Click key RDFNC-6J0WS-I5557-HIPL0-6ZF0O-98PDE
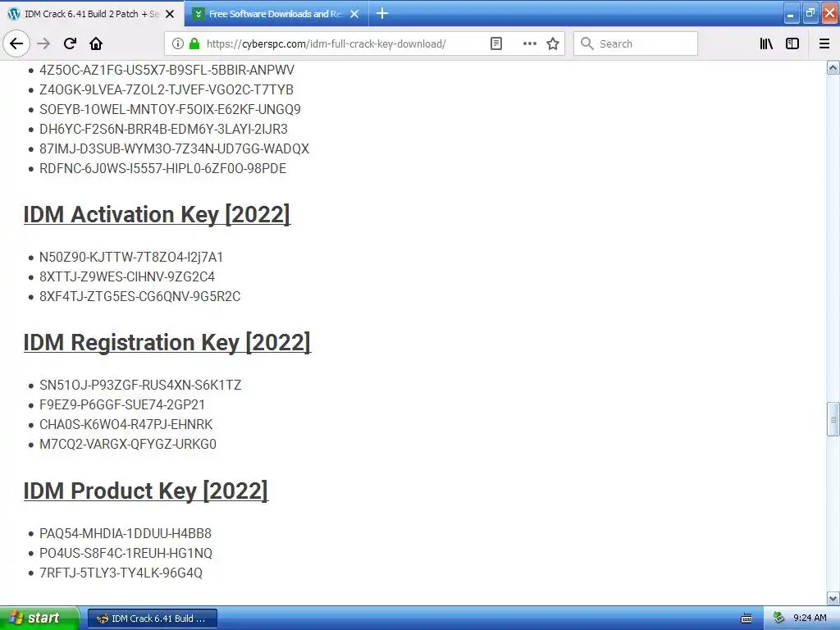 pos(163,169)
